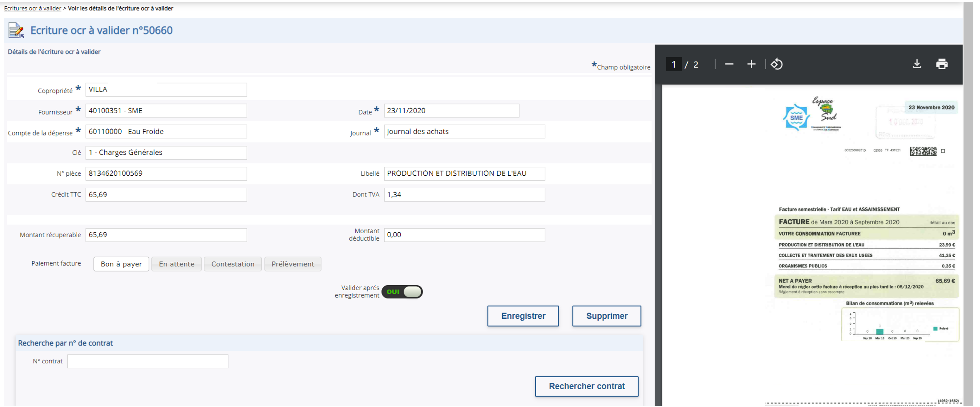Viewport: 980px width, 407px height.
Task: Click the Enregistrer button
Action: pyautogui.click(x=523, y=316)
